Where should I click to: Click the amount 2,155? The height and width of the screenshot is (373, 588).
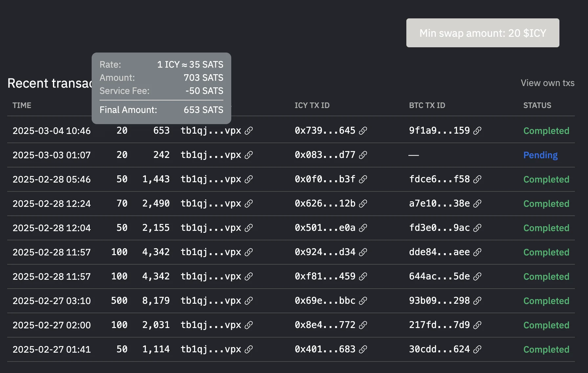click(156, 228)
